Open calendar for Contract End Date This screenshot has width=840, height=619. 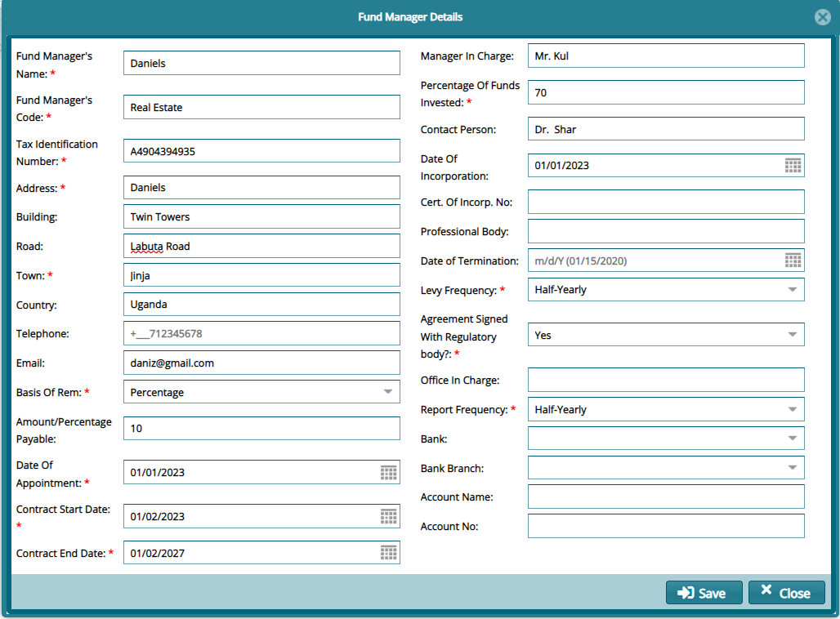(x=388, y=553)
